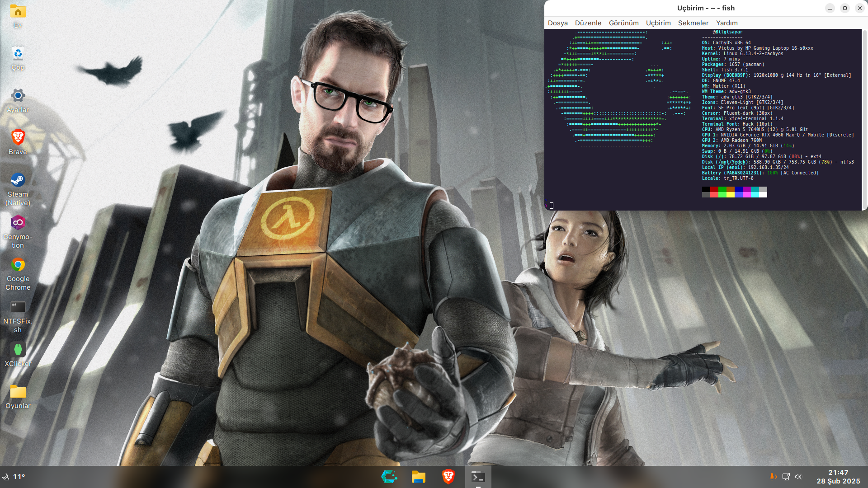Click the 'GPU 1: NVIDIA GeForce RTX 4060' line

point(778,135)
